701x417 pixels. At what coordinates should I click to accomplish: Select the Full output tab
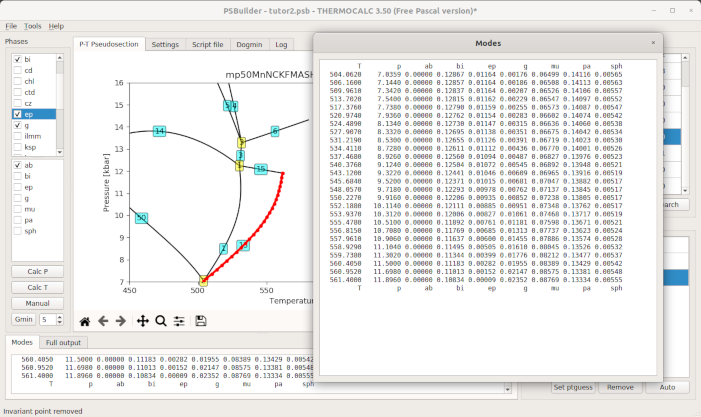[63, 343]
